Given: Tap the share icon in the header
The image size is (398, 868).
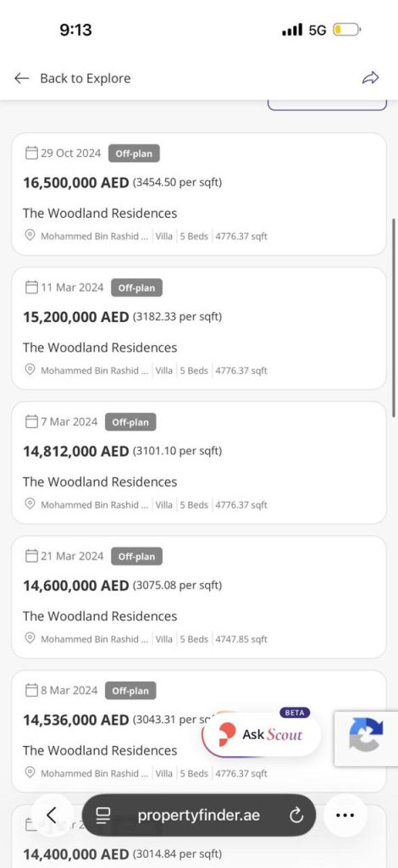Looking at the screenshot, I should click(370, 78).
